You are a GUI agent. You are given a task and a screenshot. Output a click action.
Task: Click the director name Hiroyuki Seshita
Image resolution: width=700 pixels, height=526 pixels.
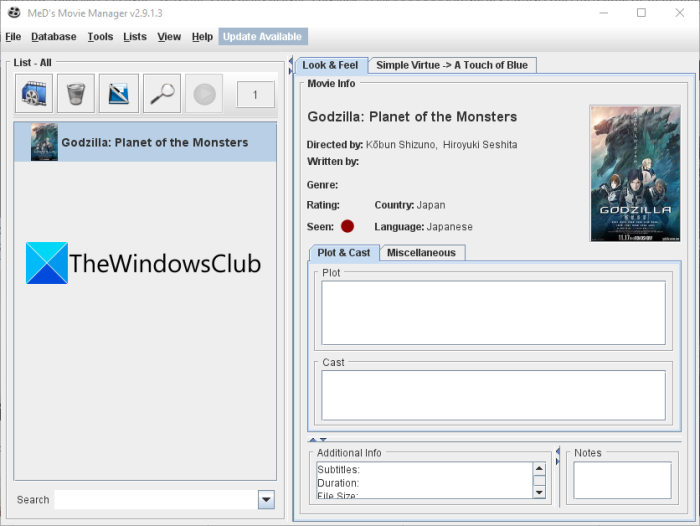[480, 145]
